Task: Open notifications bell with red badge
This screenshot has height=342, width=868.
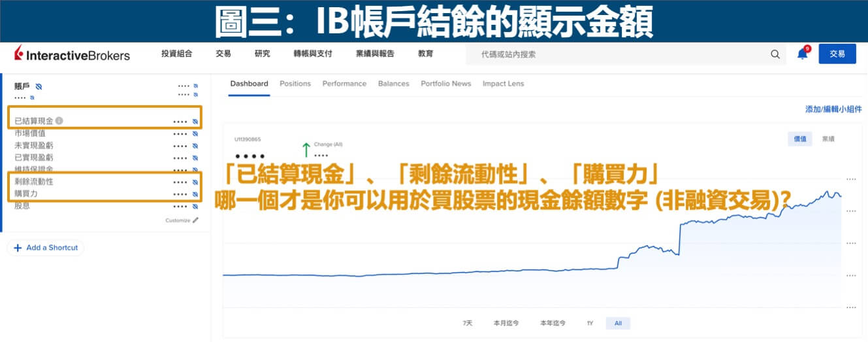Action: click(803, 54)
